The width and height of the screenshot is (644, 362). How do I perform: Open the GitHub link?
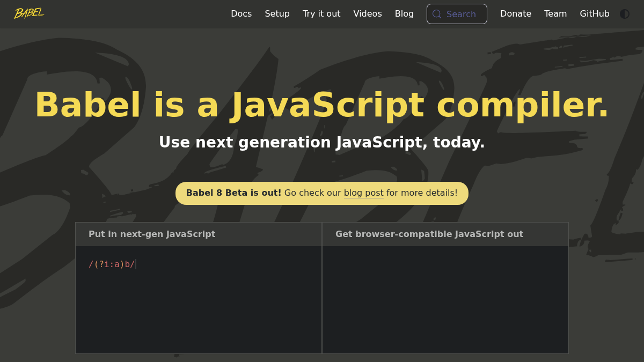click(595, 14)
